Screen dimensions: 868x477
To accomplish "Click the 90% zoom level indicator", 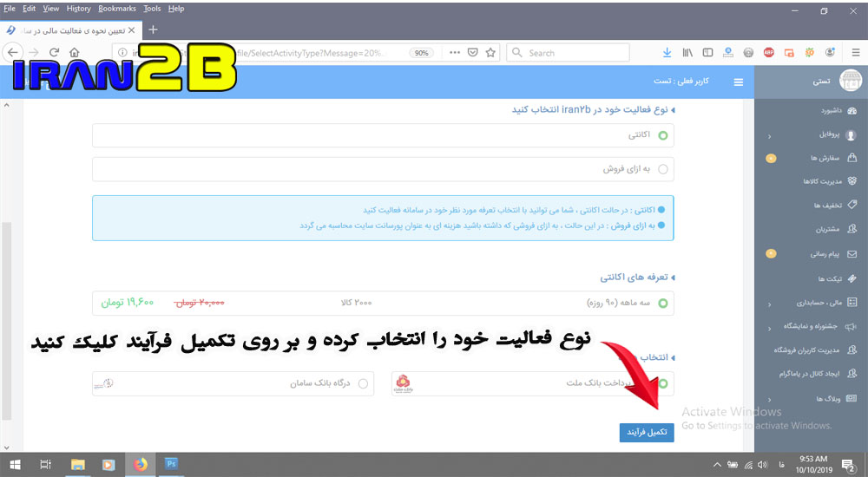I will 421,53.
